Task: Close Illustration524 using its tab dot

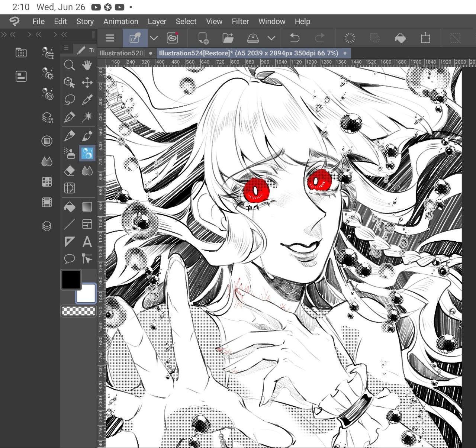Action: (x=345, y=53)
